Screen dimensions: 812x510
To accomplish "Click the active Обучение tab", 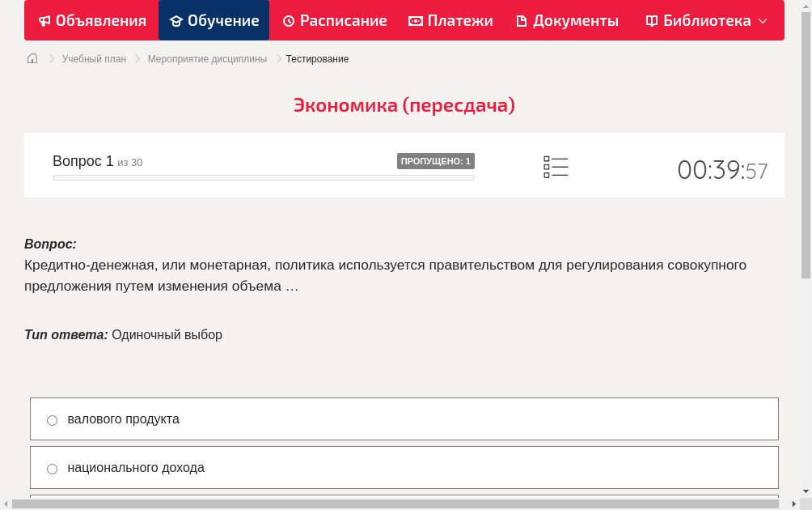I will (x=214, y=20).
